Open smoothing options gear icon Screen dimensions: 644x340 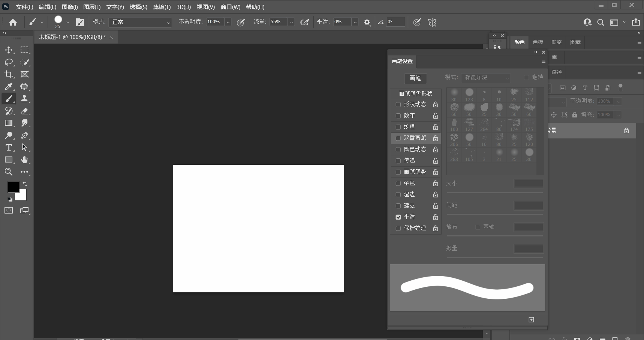point(367,23)
